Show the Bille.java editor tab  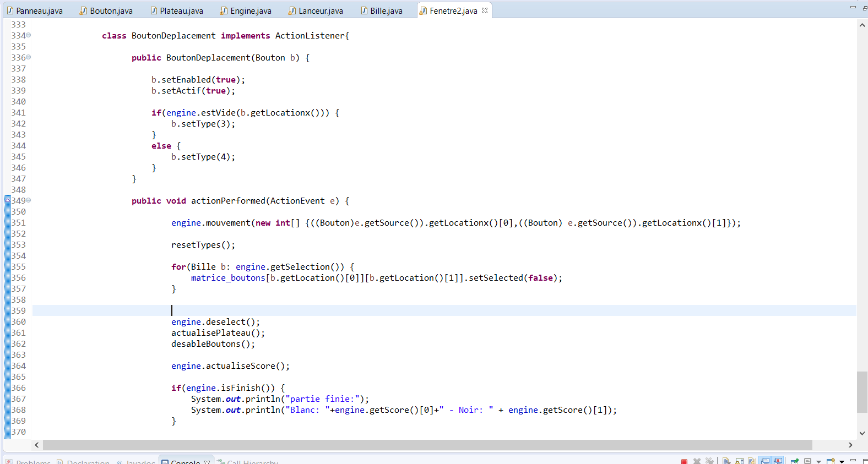382,10
